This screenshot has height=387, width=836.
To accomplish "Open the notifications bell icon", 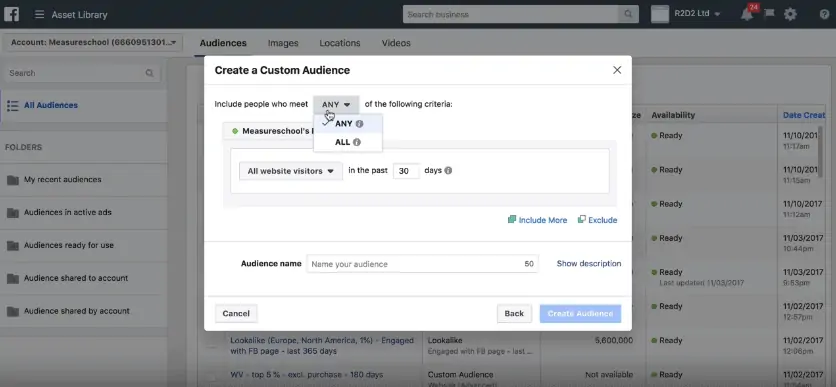I will (747, 14).
